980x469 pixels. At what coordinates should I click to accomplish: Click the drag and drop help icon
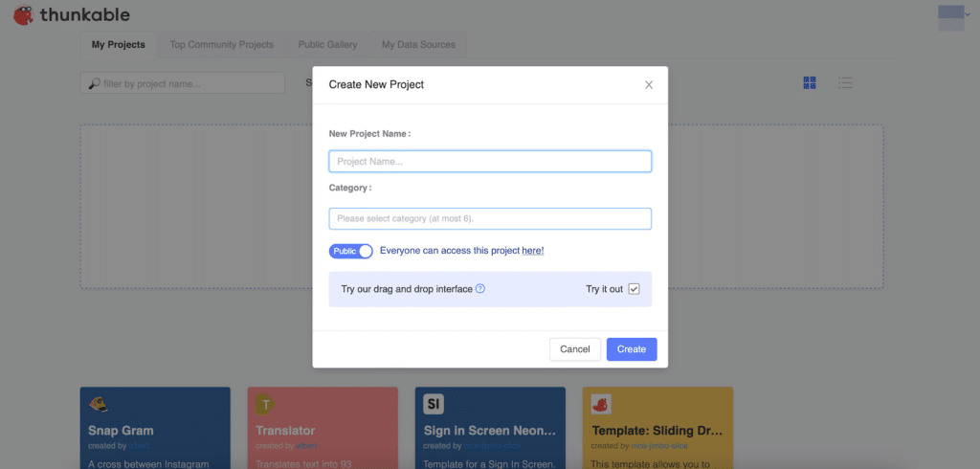pyautogui.click(x=480, y=288)
